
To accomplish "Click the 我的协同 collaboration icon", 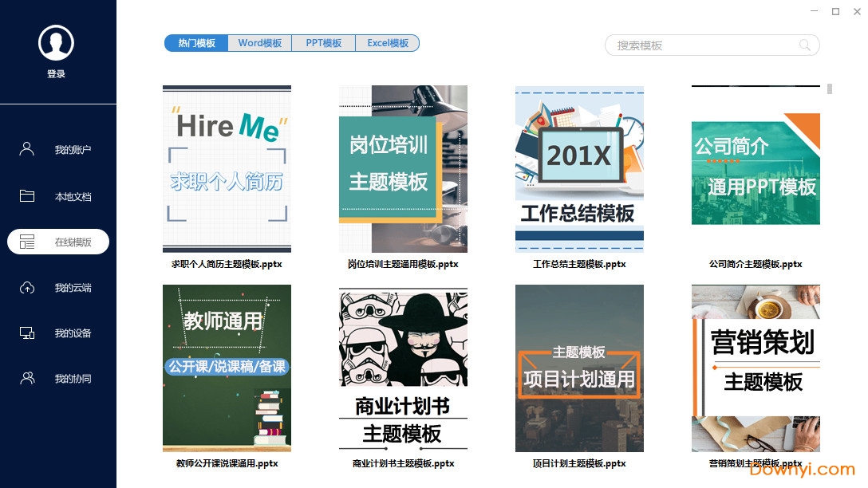I will 26,378.
